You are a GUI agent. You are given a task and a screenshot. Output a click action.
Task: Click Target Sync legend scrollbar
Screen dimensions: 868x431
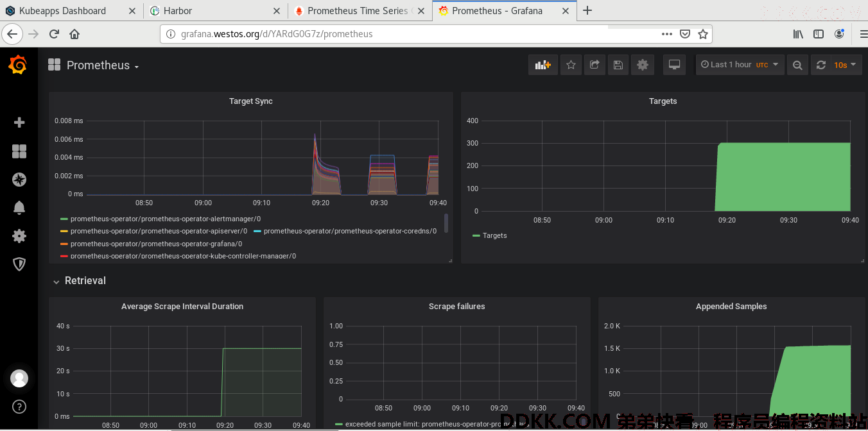(446, 223)
